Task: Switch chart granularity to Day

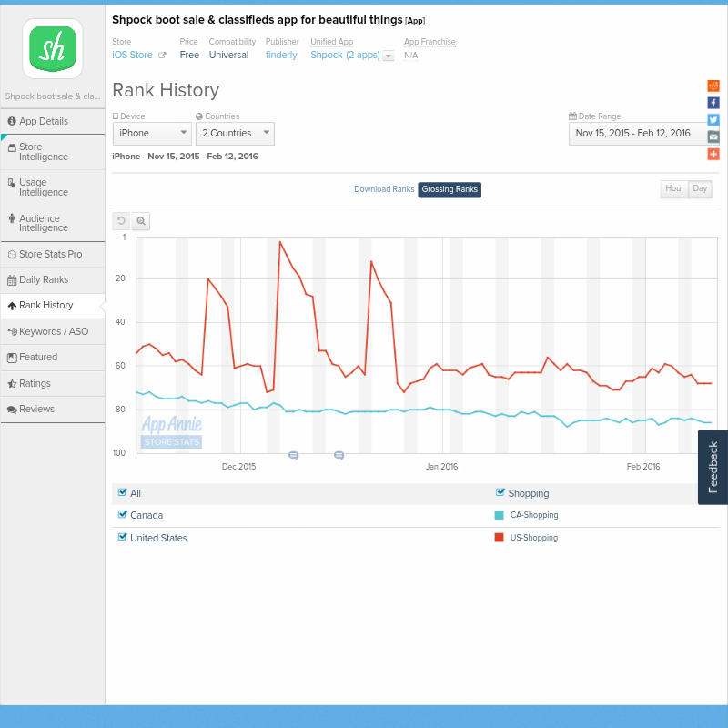Action: 700,188
